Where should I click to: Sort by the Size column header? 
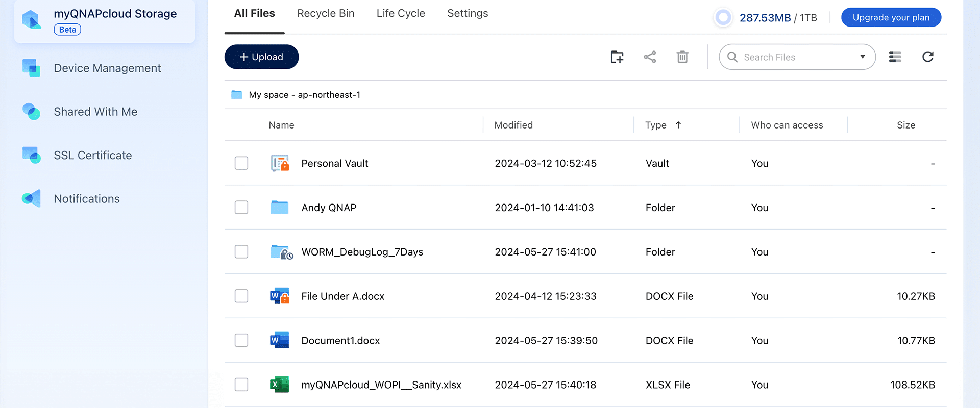[x=906, y=125]
